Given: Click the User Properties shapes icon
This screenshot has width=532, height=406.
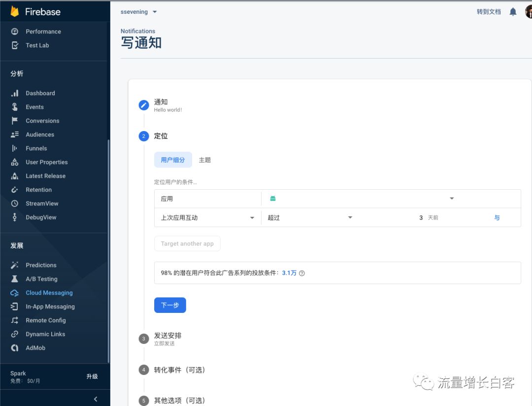Looking at the screenshot, I should click(x=15, y=162).
